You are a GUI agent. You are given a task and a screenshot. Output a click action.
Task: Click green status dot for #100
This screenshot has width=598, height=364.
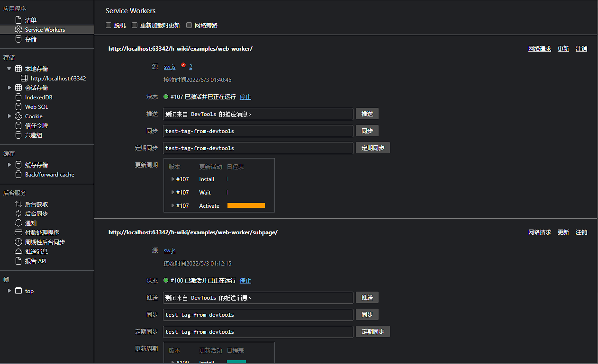[166, 280]
